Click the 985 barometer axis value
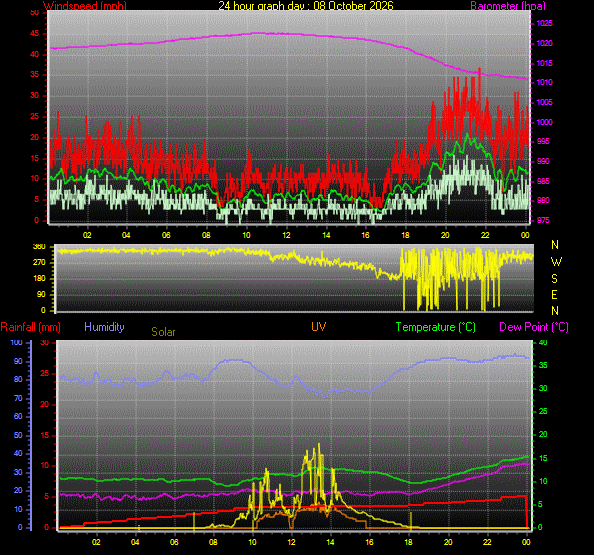Screen dimensions: 594x555 click(x=543, y=181)
